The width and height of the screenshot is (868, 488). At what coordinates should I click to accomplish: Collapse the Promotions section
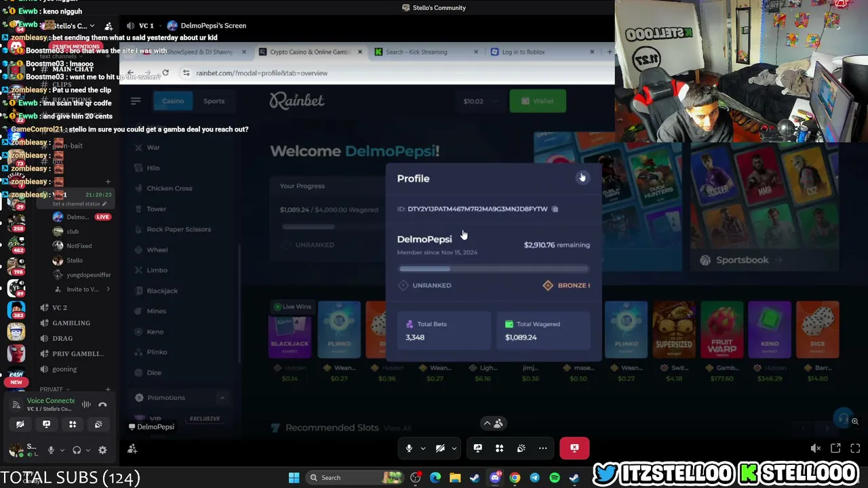click(x=222, y=398)
